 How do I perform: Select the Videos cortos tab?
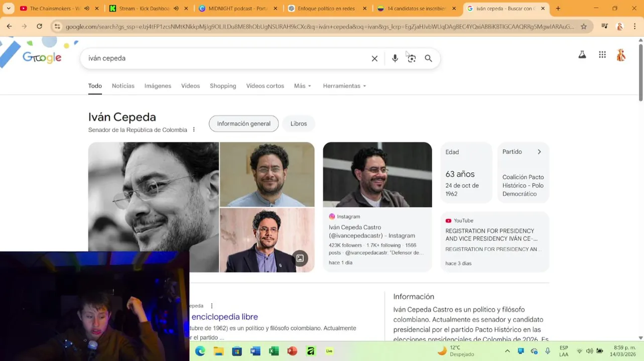pos(265,86)
